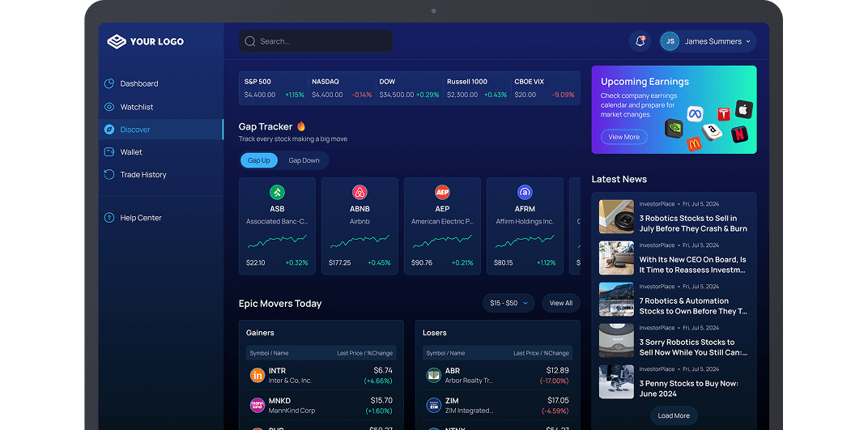Click the CBOE VIX index ticker
Screen dimensions: 868x430
click(544, 88)
